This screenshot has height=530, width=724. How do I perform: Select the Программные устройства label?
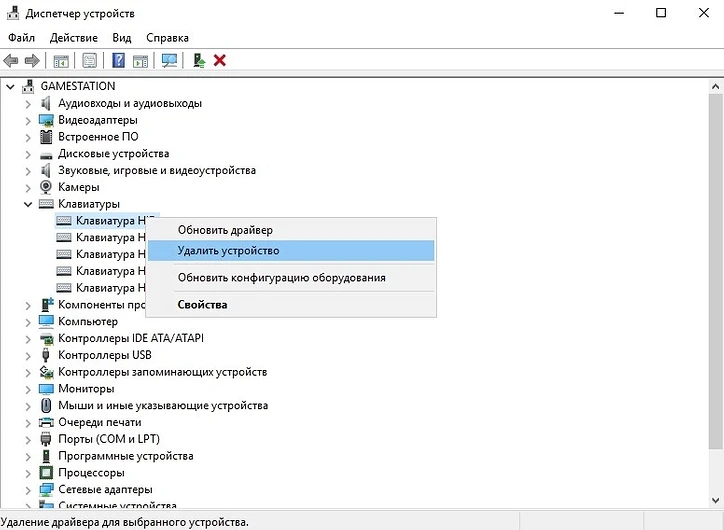pyautogui.click(x=126, y=456)
